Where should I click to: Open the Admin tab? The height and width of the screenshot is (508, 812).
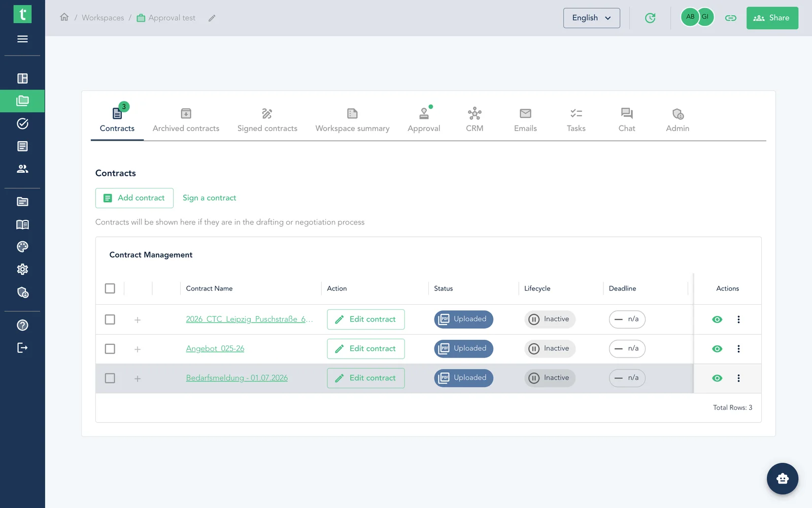[678, 120]
